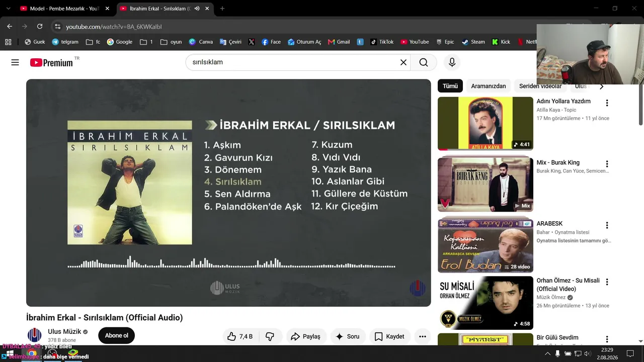The image size is (644, 362).
Task: Dislike the video with thumbs down
Action: pos(270,336)
